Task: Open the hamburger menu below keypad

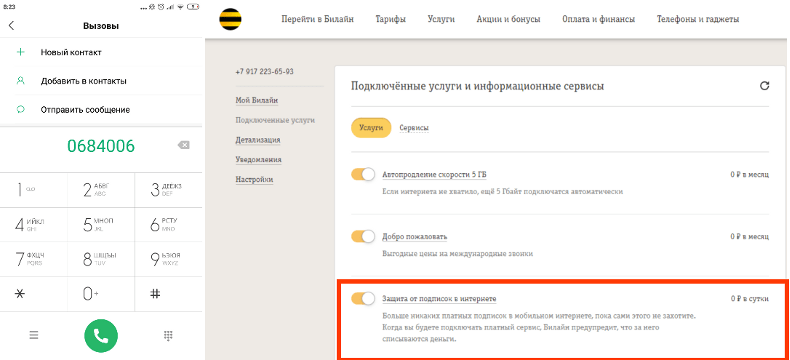Action: point(34,335)
